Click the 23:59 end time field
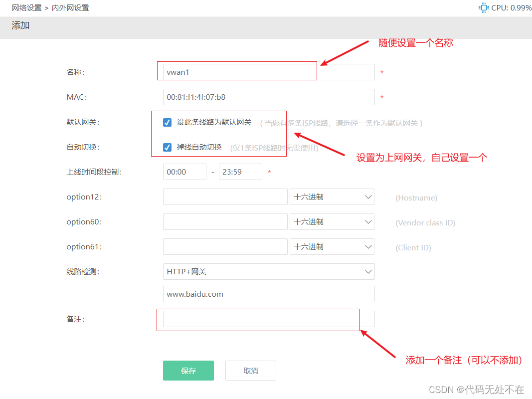The width and height of the screenshot is (532, 399). [240, 172]
